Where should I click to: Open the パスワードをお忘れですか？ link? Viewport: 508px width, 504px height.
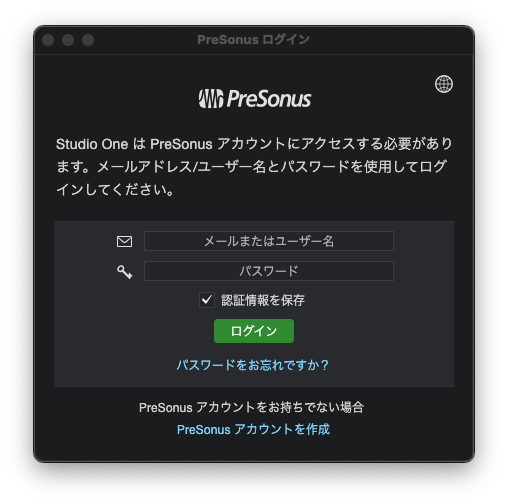pyautogui.click(x=253, y=365)
